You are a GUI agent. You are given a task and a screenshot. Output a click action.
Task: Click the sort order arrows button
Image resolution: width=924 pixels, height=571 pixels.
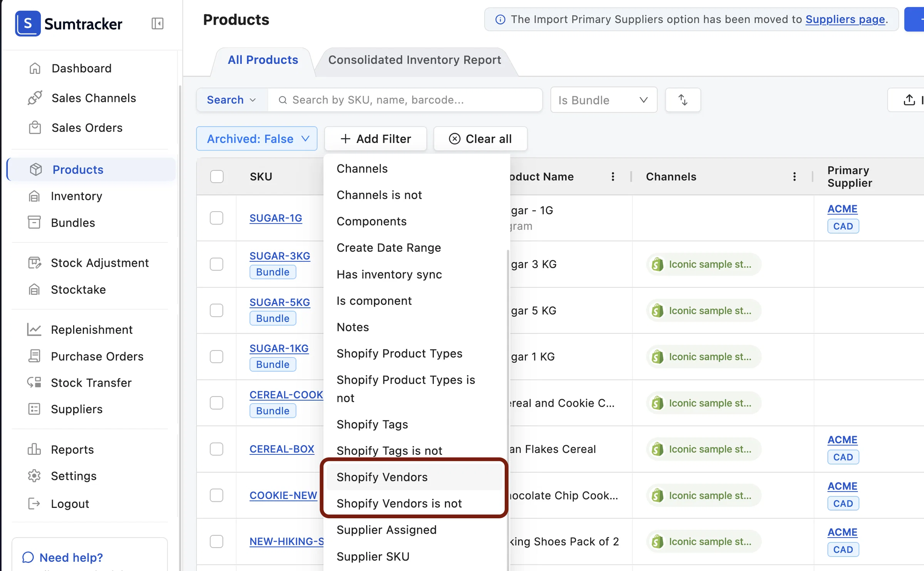[x=683, y=100]
